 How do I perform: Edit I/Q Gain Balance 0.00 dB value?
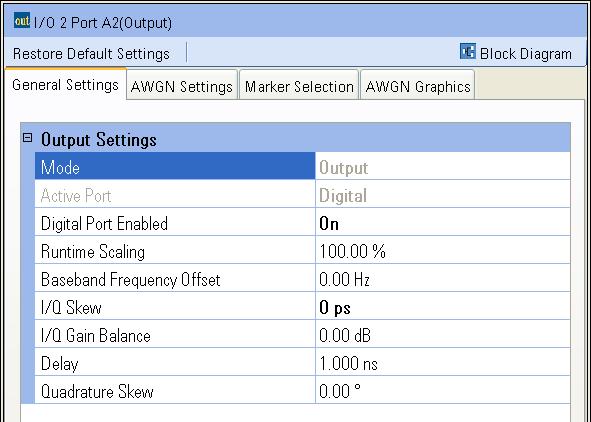pyautogui.click(x=442, y=335)
